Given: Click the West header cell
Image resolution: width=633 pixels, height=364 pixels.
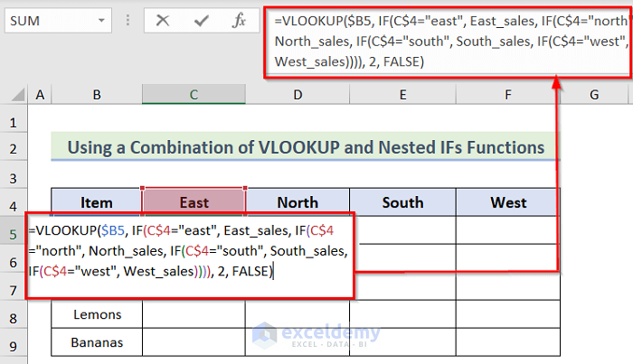Looking at the screenshot, I should [508, 202].
